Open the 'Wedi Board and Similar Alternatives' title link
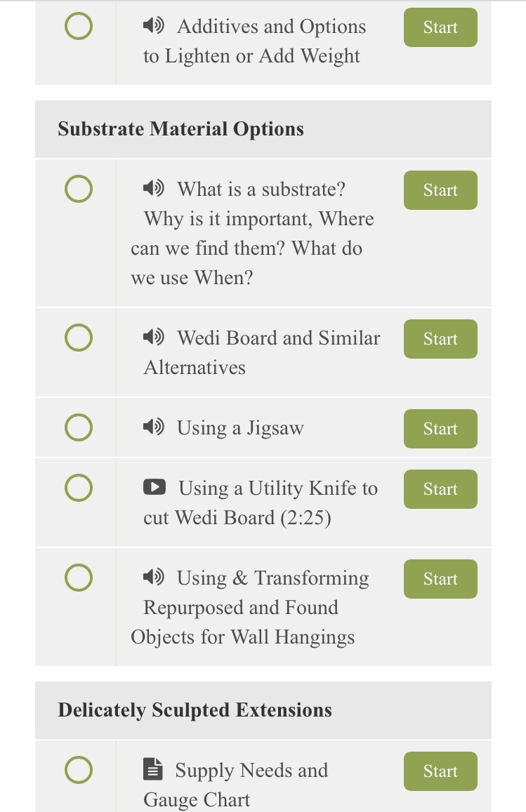The height and width of the screenshot is (812, 526). pyautogui.click(x=262, y=352)
